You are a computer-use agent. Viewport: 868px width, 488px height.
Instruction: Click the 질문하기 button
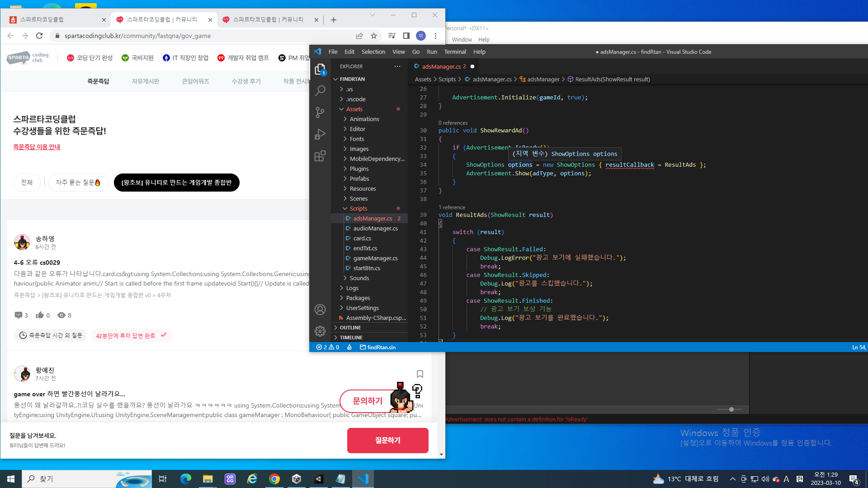point(387,441)
